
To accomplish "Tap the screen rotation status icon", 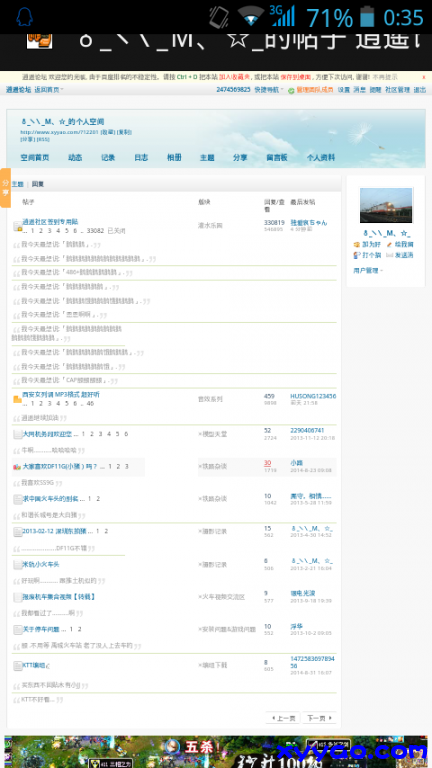I will click(219, 17).
